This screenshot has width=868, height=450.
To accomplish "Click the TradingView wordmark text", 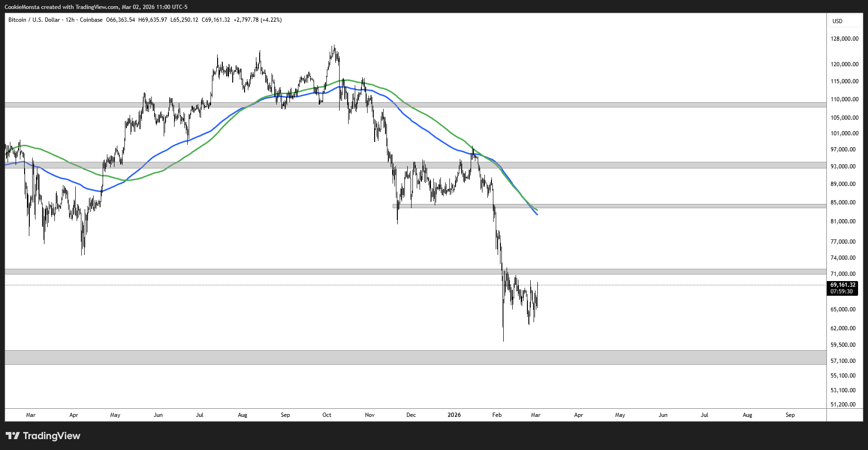I will click(52, 436).
